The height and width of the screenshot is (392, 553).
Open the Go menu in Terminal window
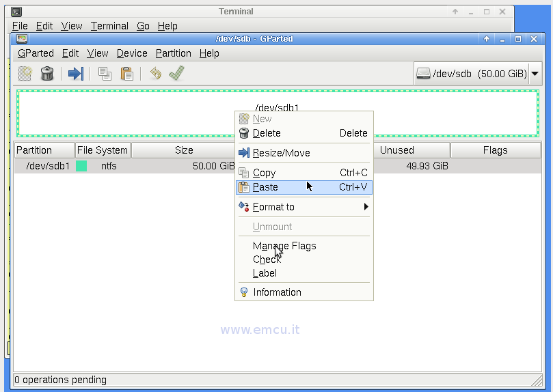[x=143, y=26]
